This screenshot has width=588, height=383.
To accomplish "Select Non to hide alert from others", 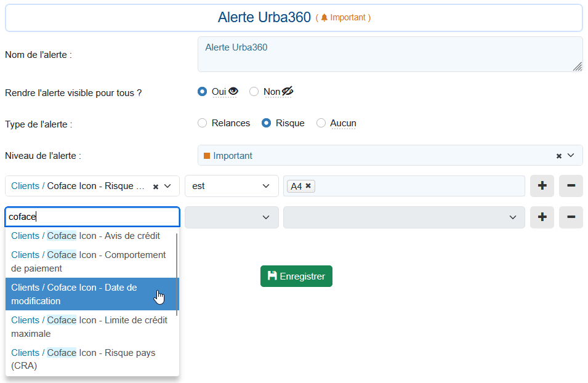I will (x=254, y=92).
